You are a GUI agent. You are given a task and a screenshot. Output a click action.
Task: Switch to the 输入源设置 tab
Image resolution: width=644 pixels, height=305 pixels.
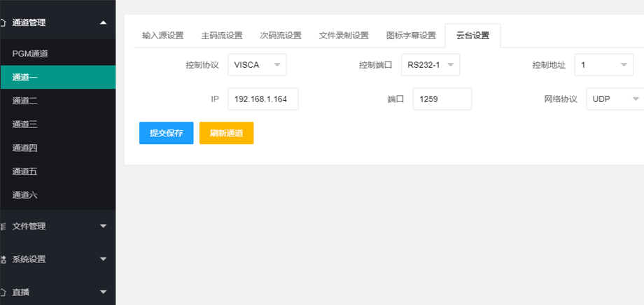pos(162,36)
